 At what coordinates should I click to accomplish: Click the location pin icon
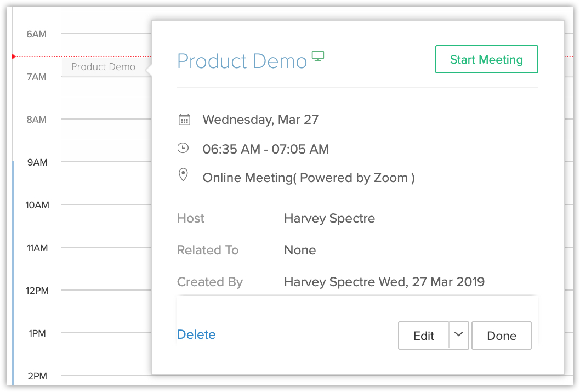pyautogui.click(x=183, y=175)
